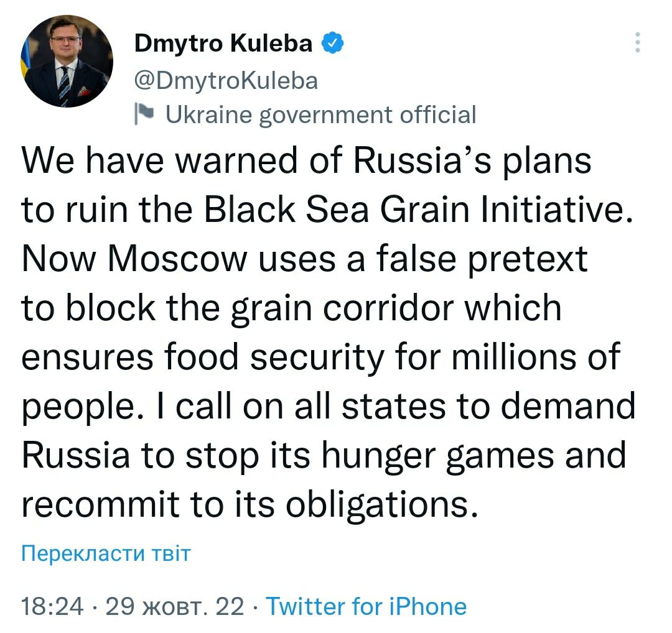Open the 'Twitter for iPhone' source link
This screenshot has width=672, height=633.
click(366, 606)
